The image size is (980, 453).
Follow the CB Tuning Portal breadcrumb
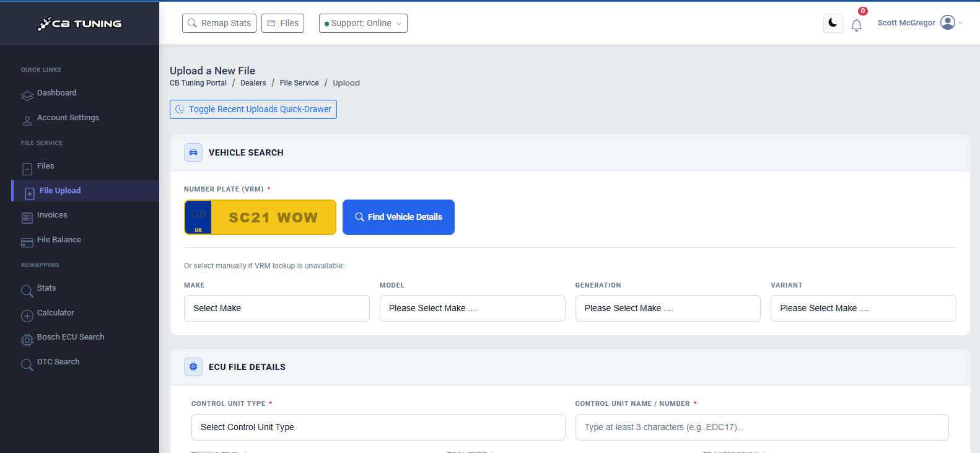point(198,83)
